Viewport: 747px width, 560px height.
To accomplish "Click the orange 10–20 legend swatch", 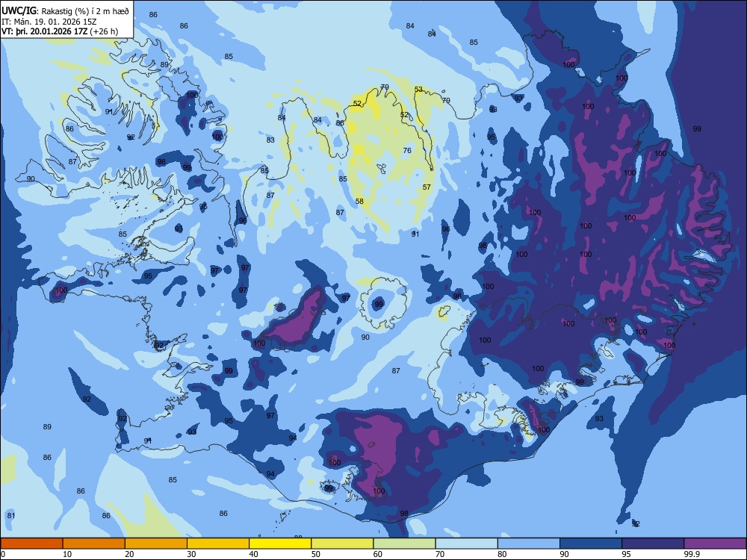I will pos(94,544).
